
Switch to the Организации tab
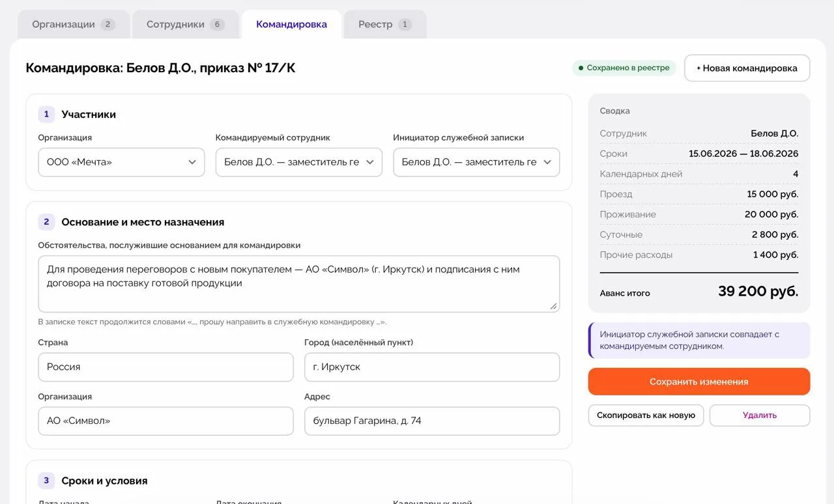point(73,25)
